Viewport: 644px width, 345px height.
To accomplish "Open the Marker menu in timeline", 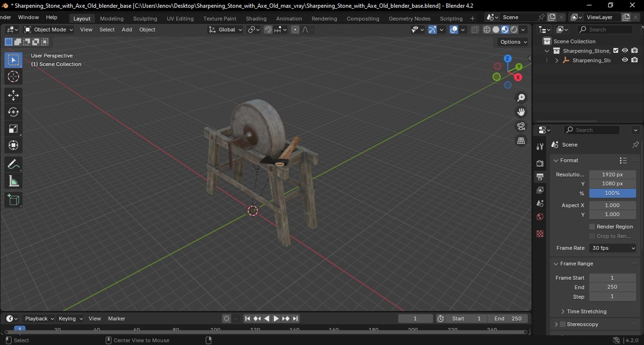I will pyautogui.click(x=116, y=319).
